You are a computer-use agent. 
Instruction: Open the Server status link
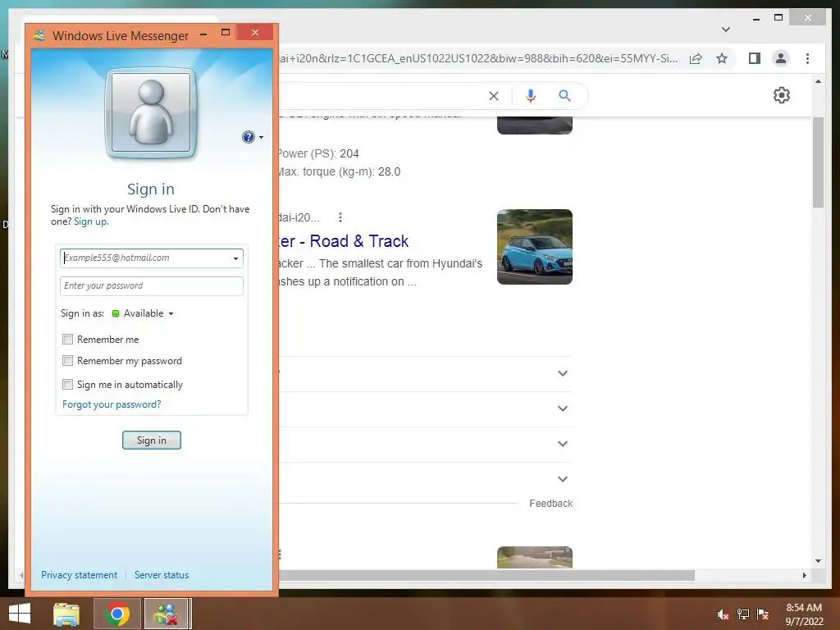[162, 575]
